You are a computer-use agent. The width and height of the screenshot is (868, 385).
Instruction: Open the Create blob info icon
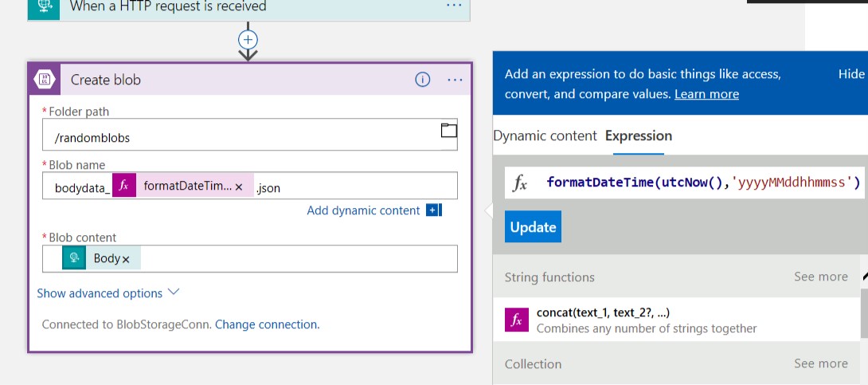click(422, 80)
